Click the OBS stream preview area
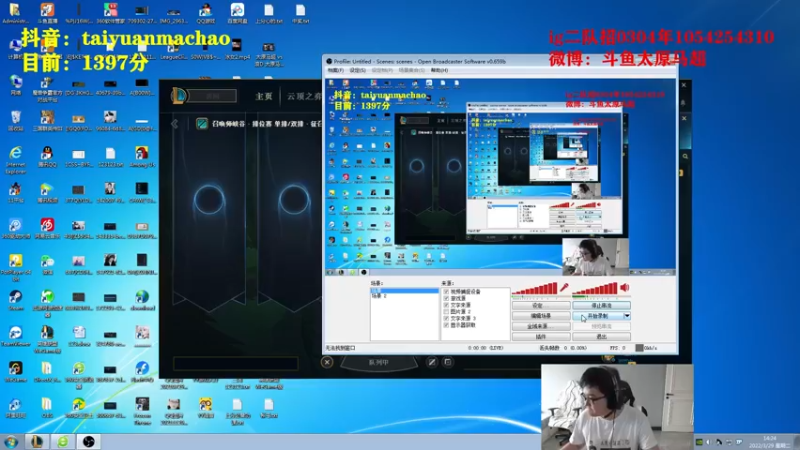This screenshot has height=450, width=800. click(x=501, y=176)
